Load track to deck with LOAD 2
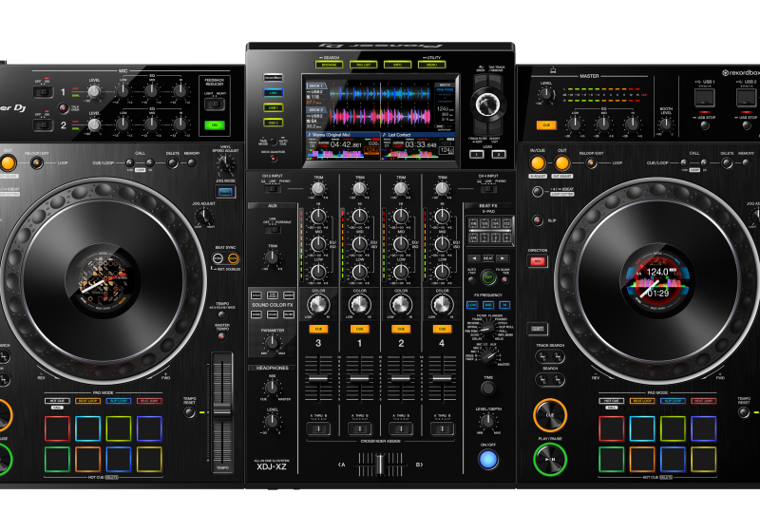 (499, 154)
